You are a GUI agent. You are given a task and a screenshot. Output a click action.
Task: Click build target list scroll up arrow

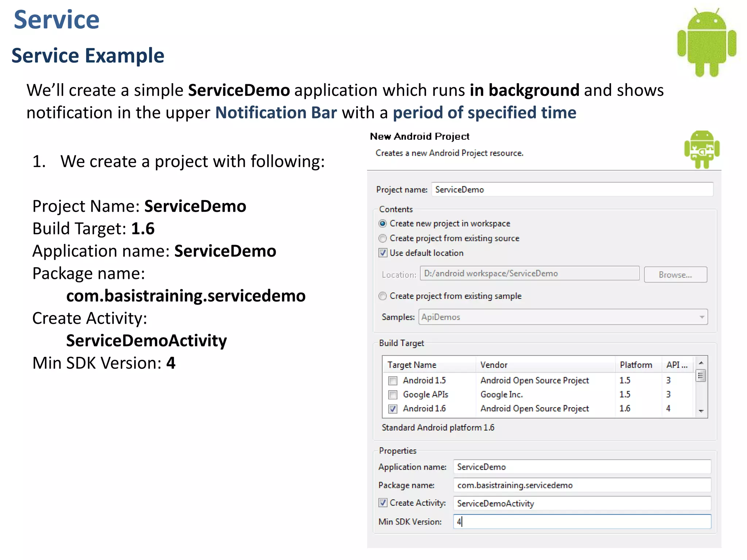click(701, 363)
